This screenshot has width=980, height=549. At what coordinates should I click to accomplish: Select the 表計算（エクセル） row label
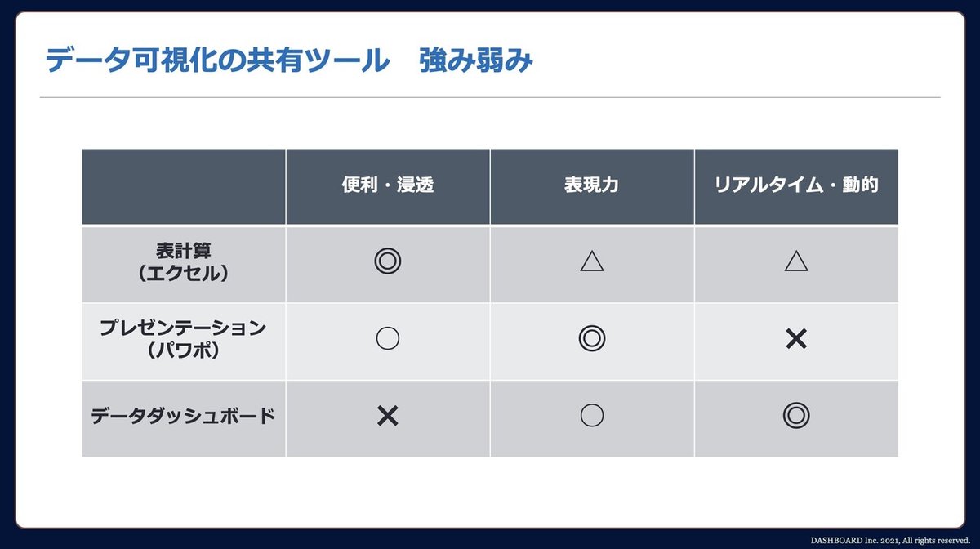tap(183, 263)
